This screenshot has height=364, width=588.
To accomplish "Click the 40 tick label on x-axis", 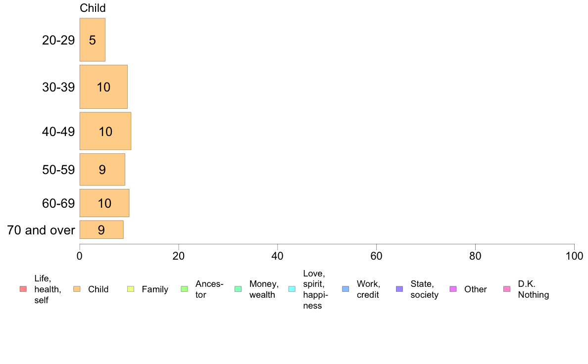I will click(x=278, y=256).
